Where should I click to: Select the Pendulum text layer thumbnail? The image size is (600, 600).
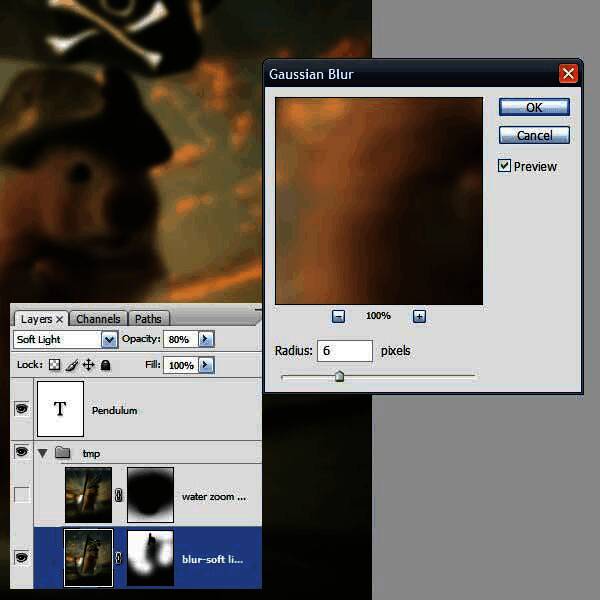coord(59,409)
